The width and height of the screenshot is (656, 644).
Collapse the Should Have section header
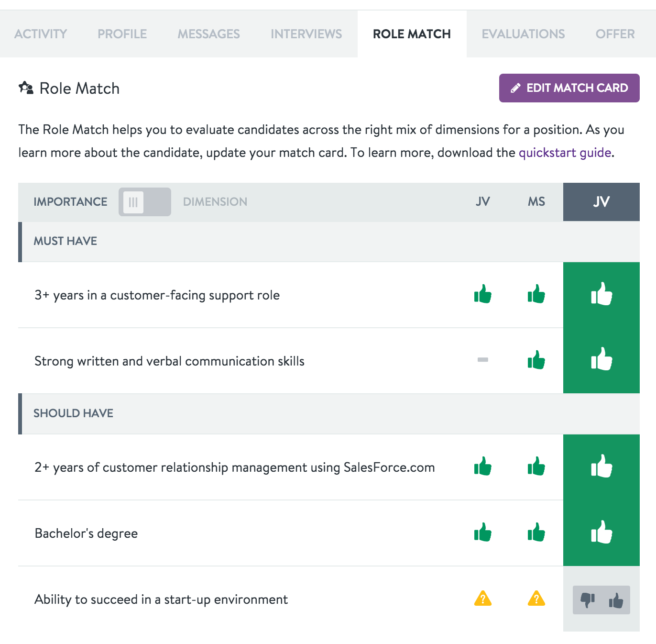tap(73, 413)
